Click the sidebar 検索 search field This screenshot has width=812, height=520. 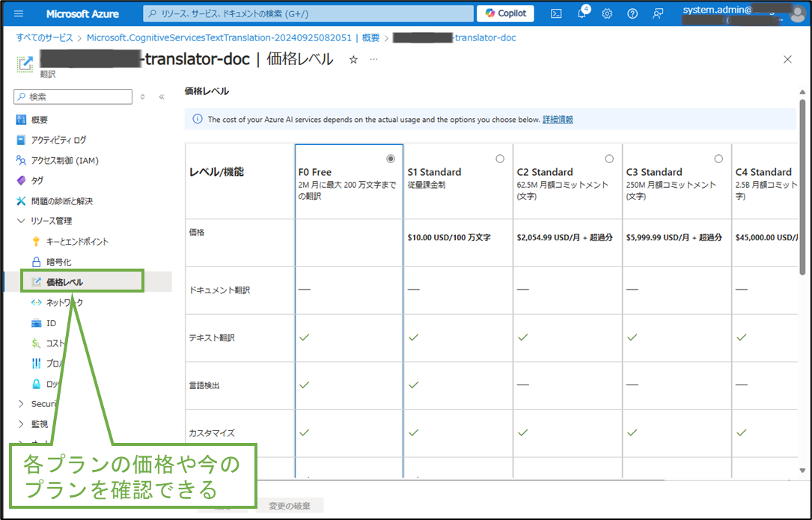coord(73,97)
